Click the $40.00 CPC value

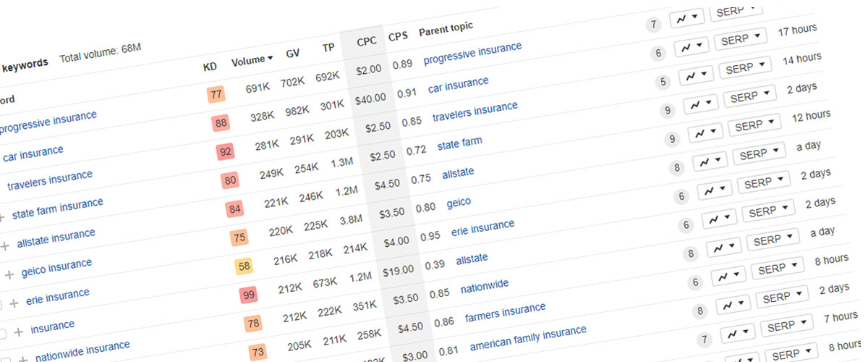click(370, 98)
